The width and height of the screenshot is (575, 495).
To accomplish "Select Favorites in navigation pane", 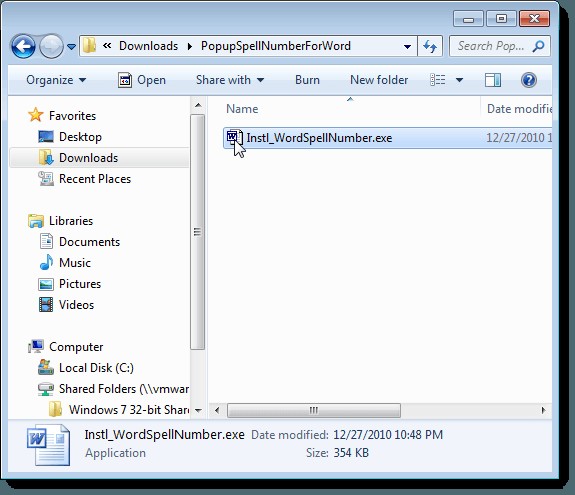I will [x=72, y=116].
